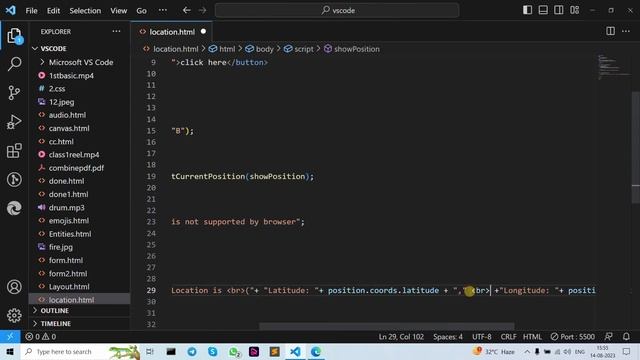Viewport: 640px width, 360px height.
Task: Open the Extensions view
Action: tap(14, 151)
